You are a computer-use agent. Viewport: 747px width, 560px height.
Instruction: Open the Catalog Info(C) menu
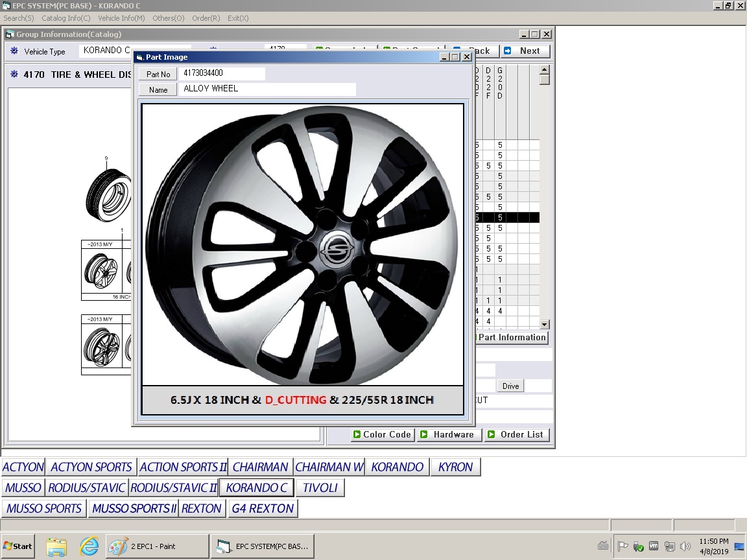(65, 18)
